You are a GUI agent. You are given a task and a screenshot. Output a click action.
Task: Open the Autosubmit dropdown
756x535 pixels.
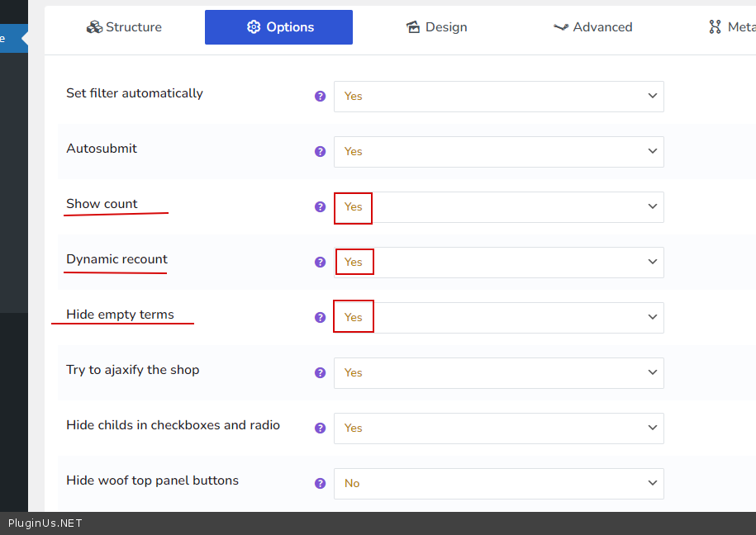pos(498,152)
